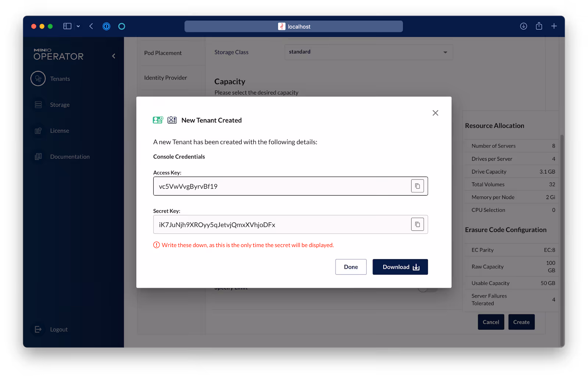Click the Cancel button
The height and width of the screenshot is (378, 588).
click(x=491, y=322)
